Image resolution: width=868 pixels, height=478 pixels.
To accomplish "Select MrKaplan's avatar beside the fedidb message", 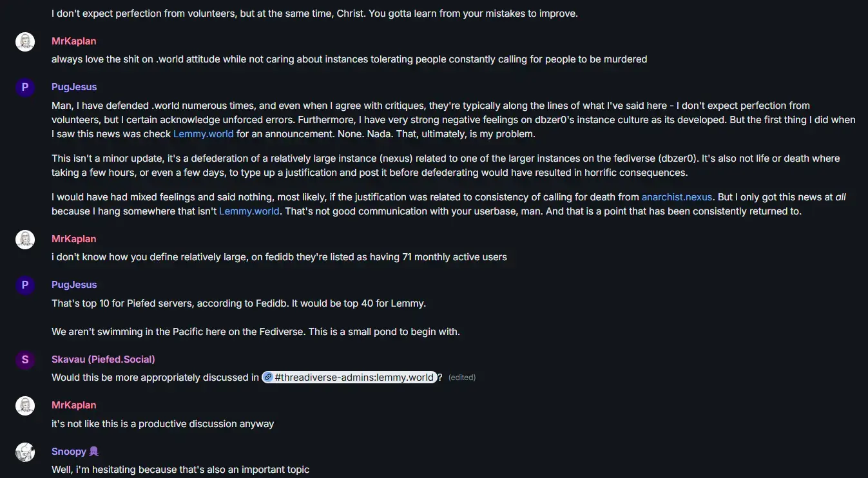I will pyautogui.click(x=25, y=240).
